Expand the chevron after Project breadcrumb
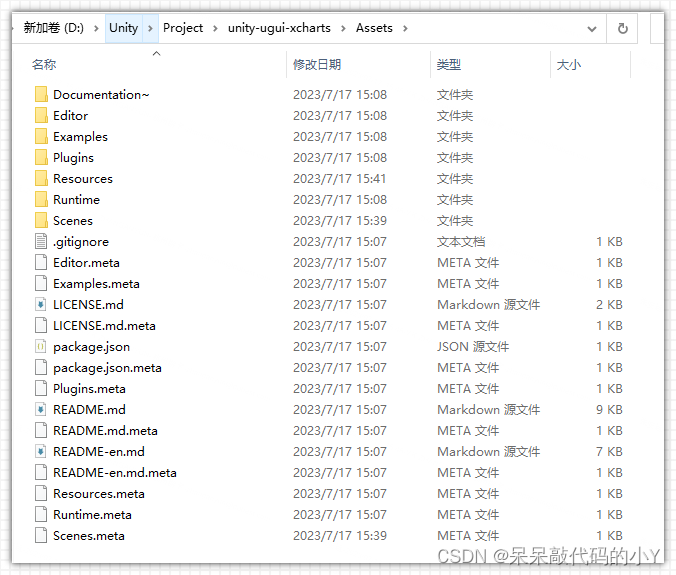Viewport: 676px width, 575px height. click(x=215, y=28)
